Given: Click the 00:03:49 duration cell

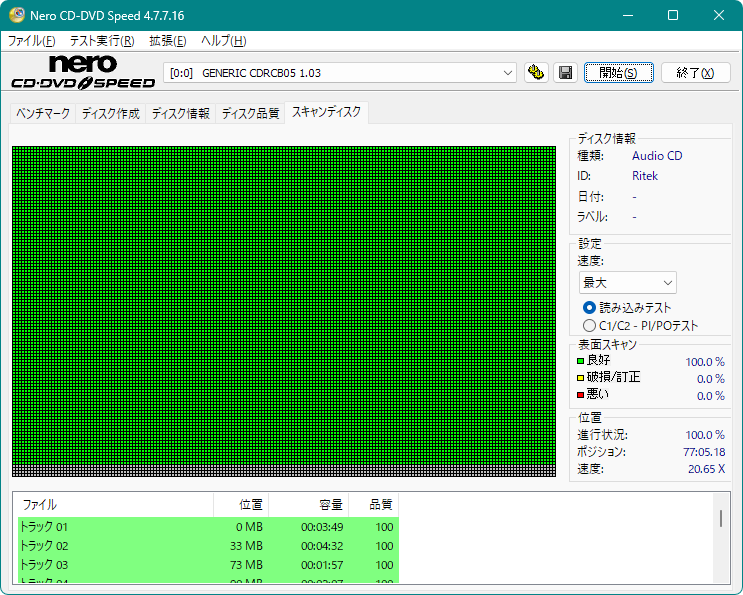Looking at the screenshot, I should point(322,527).
